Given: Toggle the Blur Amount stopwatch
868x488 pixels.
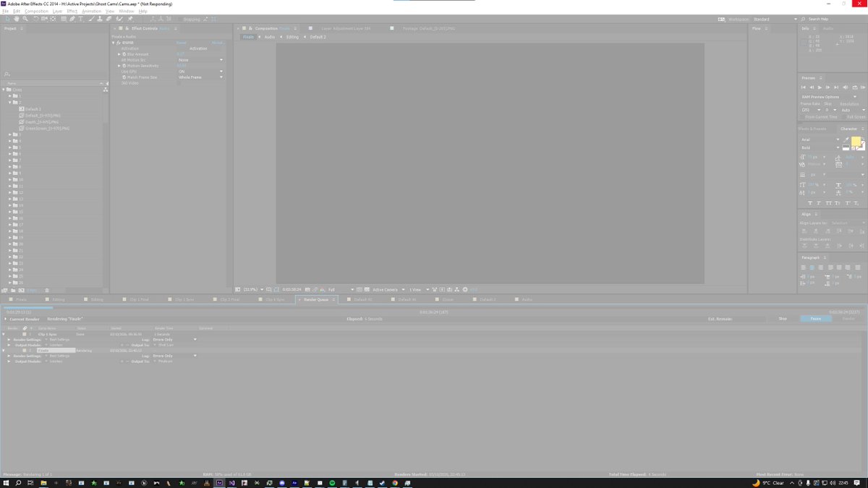Looking at the screenshot, I should click(124, 54).
